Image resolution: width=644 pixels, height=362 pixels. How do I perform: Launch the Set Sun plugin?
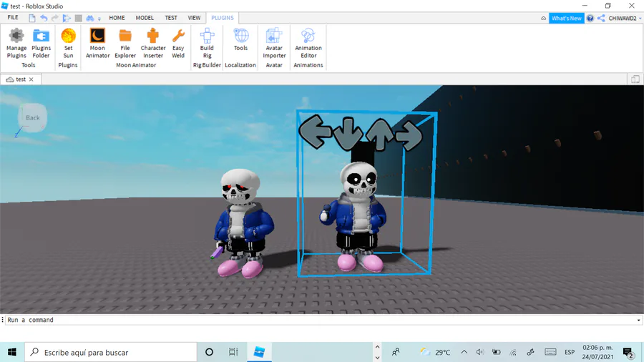point(68,44)
